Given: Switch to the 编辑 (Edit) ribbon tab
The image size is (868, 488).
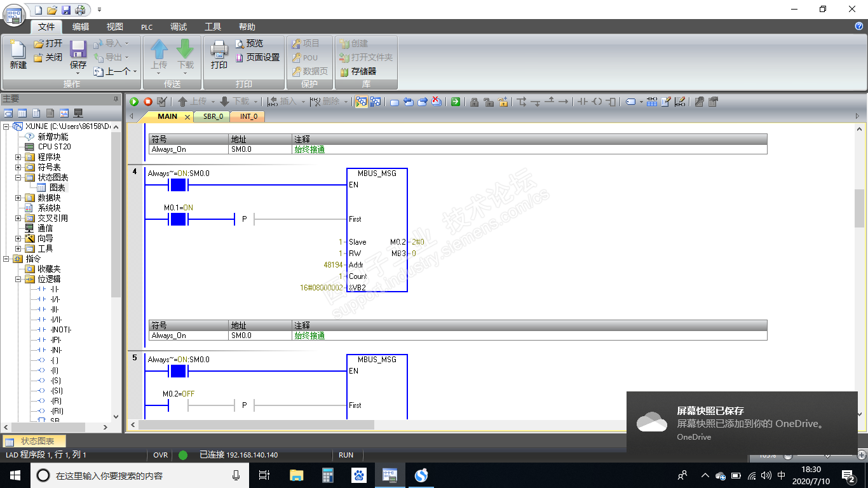Looking at the screenshot, I should tap(81, 27).
